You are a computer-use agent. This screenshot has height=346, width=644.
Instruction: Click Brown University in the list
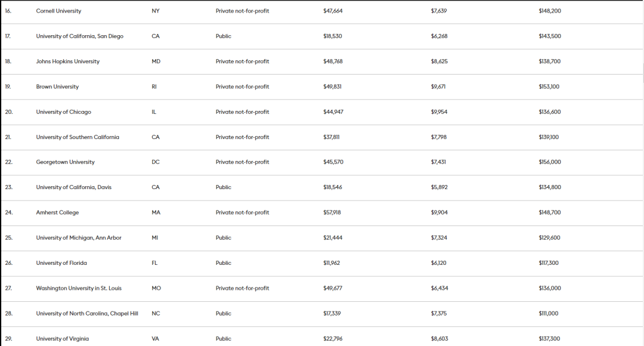[57, 86]
